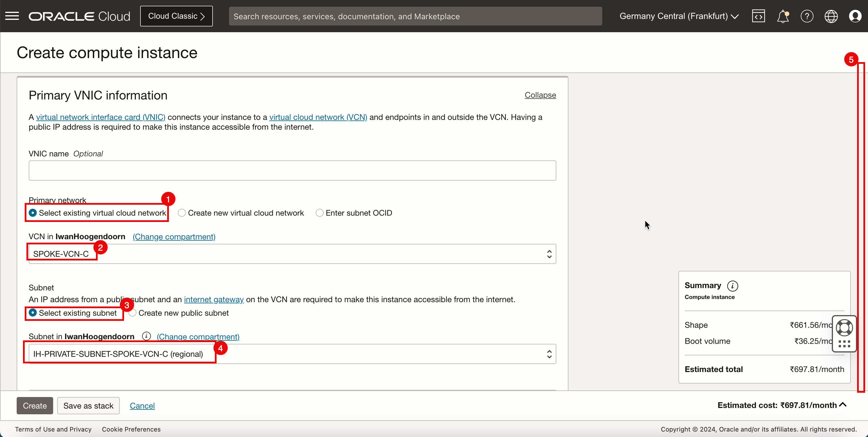Select Enter subnet OCID option
This screenshot has height=437, width=868.
(319, 213)
